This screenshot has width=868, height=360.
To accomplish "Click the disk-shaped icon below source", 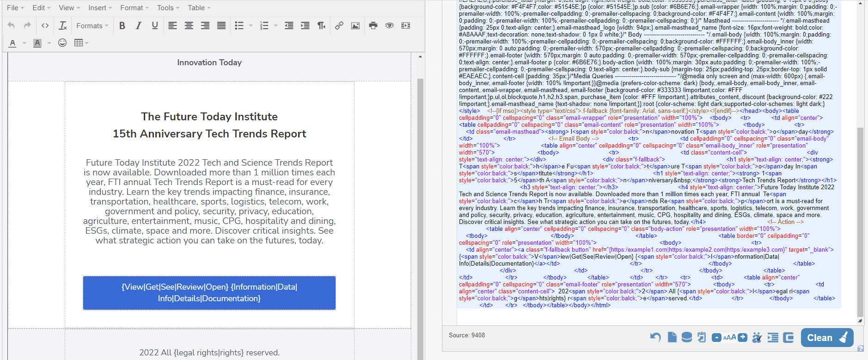I will (687, 337).
